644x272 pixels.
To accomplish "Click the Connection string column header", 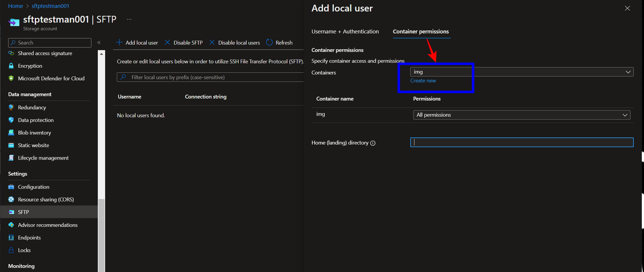I will (x=206, y=96).
